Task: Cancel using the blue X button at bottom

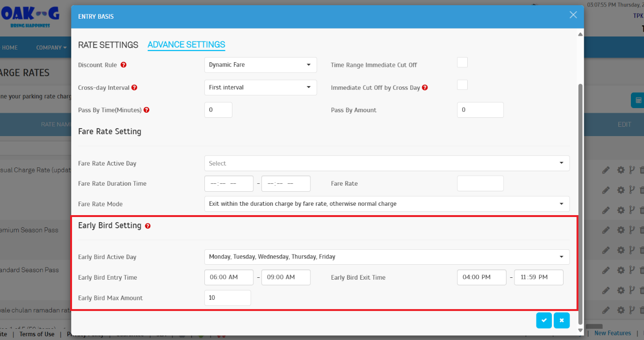Action: click(x=561, y=320)
